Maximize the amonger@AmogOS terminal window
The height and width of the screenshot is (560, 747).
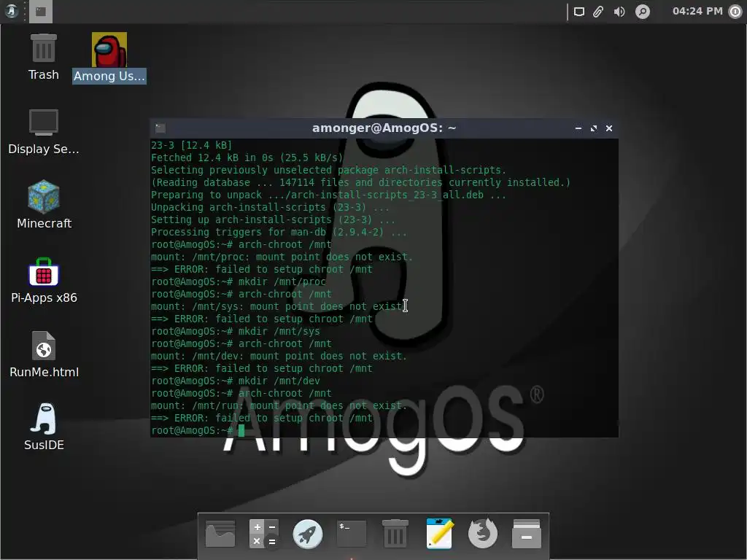click(x=594, y=128)
